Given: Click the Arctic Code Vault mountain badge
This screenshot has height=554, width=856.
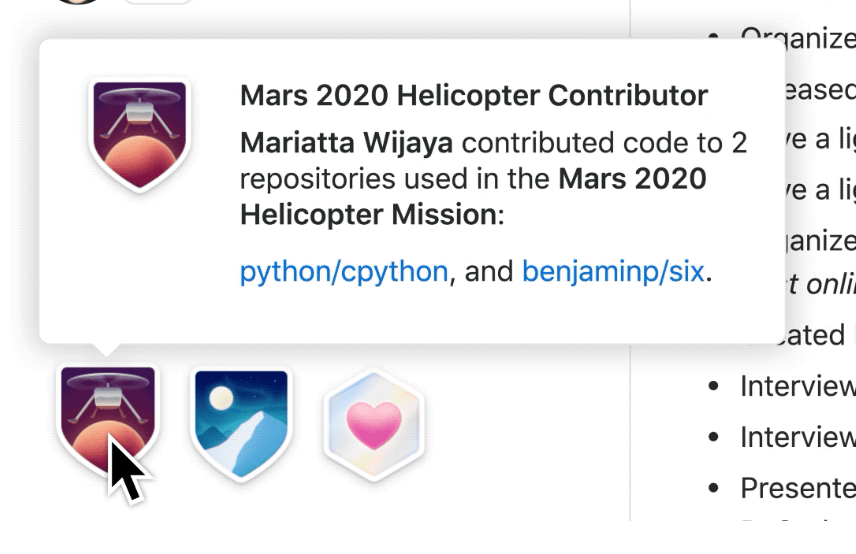Looking at the screenshot, I should [240, 420].
